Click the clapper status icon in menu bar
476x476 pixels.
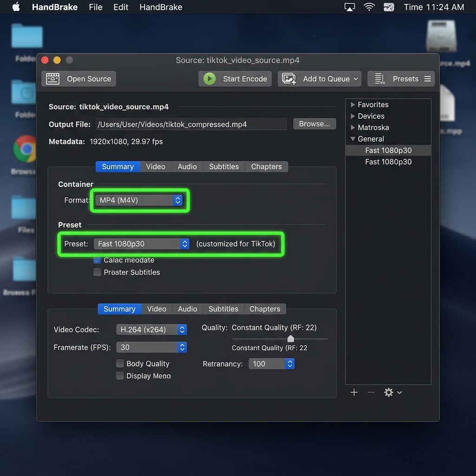pos(389,7)
